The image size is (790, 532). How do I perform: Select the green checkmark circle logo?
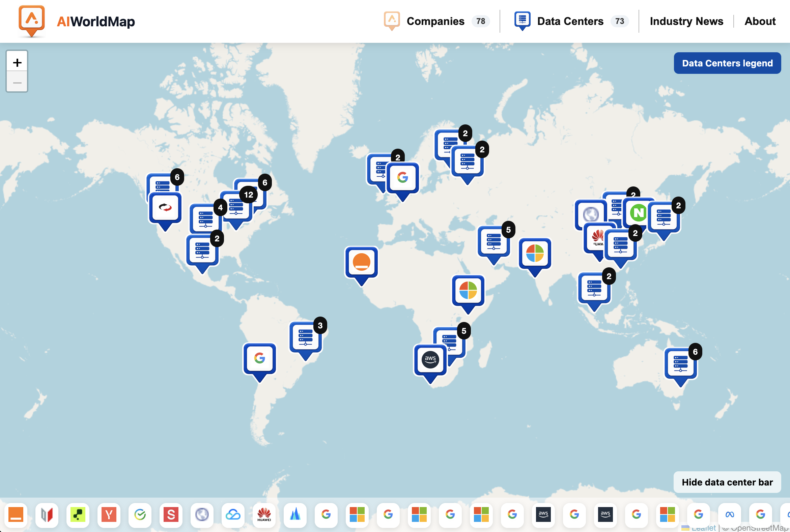click(x=140, y=515)
